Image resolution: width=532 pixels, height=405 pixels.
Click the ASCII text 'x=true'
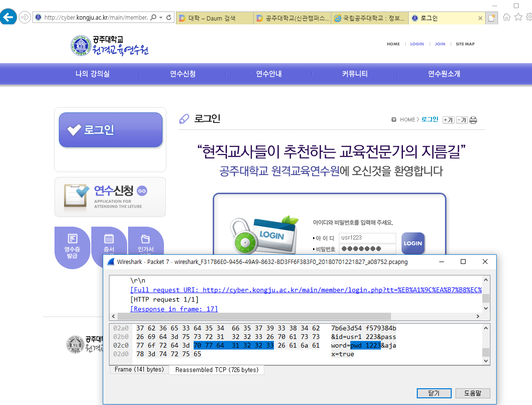point(342,354)
